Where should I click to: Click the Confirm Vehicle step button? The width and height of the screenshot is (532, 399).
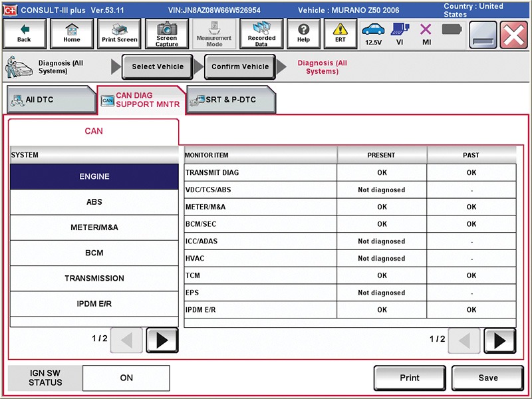(240, 67)
